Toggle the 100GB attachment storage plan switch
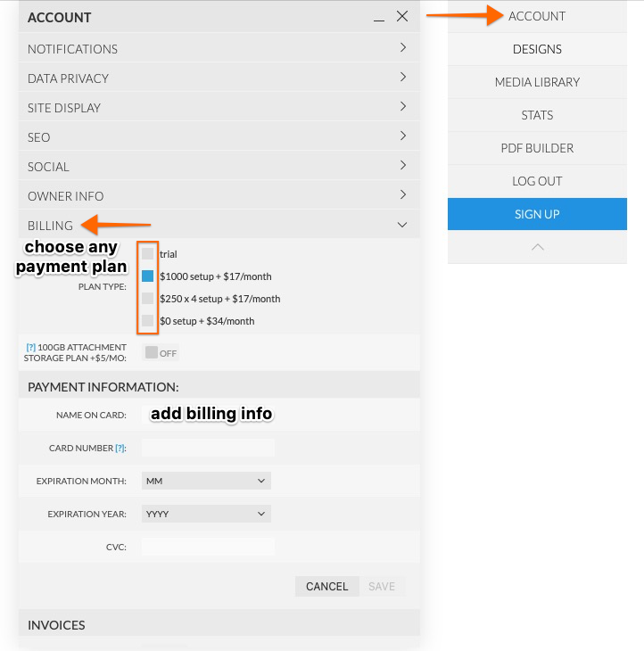This screenshot has width=644, height=651. click(x=161, y=353)
